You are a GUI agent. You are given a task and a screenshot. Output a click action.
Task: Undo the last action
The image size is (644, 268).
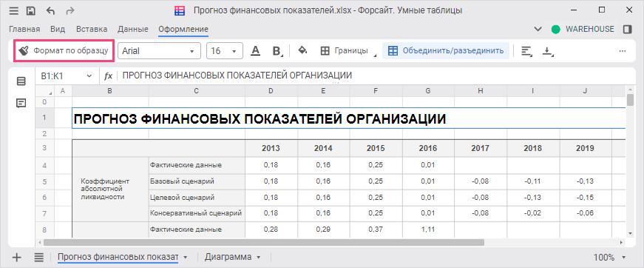tap(50, 10)
